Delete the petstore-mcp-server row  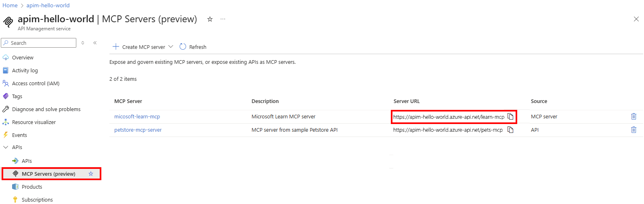coord(634,130)
